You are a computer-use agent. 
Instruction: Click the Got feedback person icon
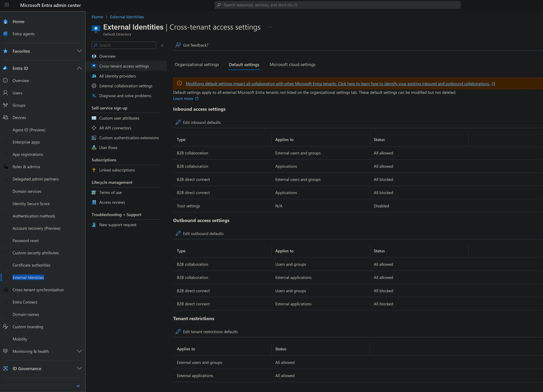(x=178, y=45)
